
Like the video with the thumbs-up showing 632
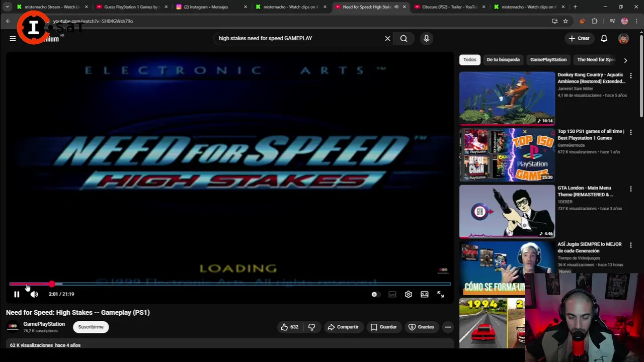click(x=290, y=327)
